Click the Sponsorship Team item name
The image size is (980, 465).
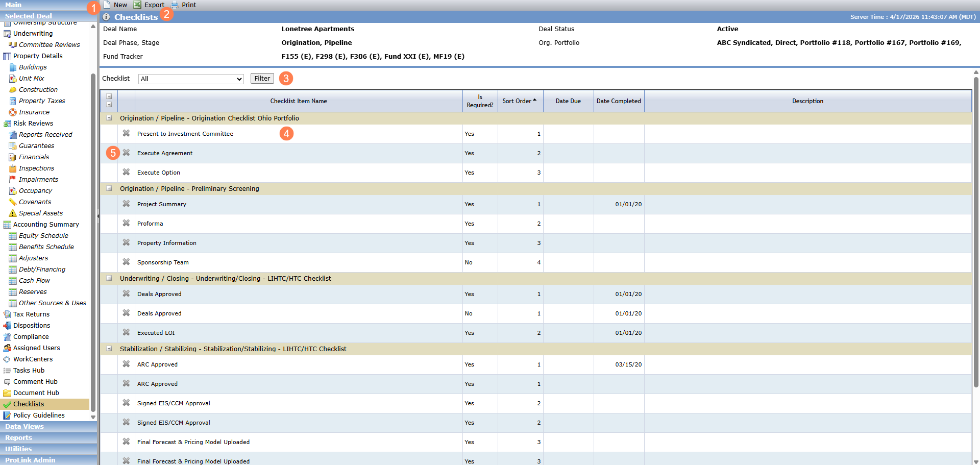[x=163, y=262]
